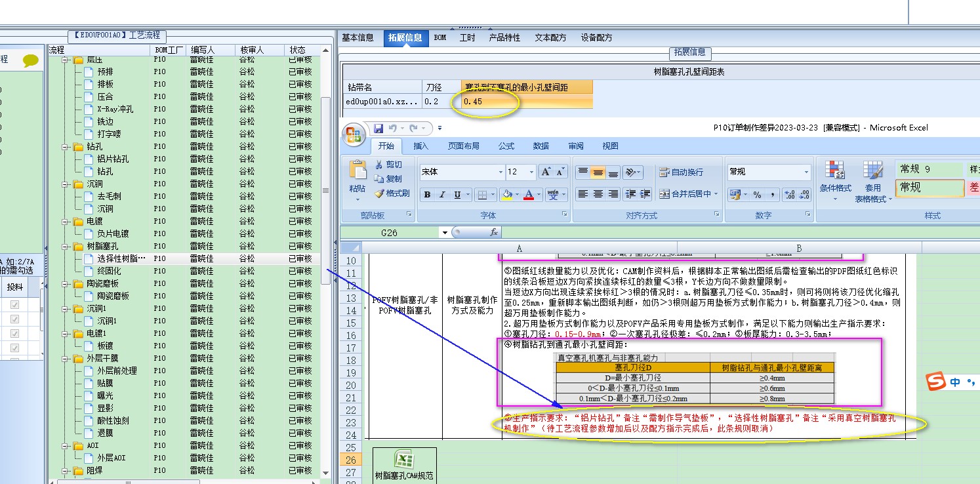Viewport: 980px width, 484px height.
Task: Click the 复制 copy button
Action: point(388,179)
